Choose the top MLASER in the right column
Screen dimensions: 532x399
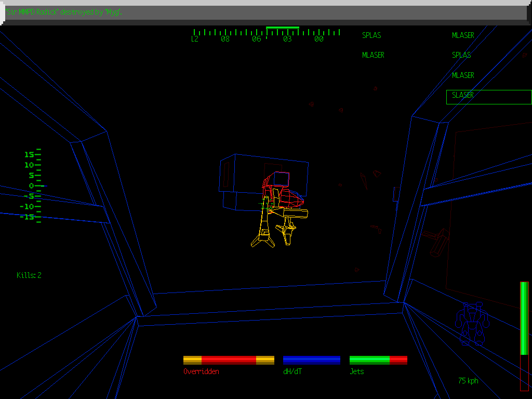tap(463, 36)
